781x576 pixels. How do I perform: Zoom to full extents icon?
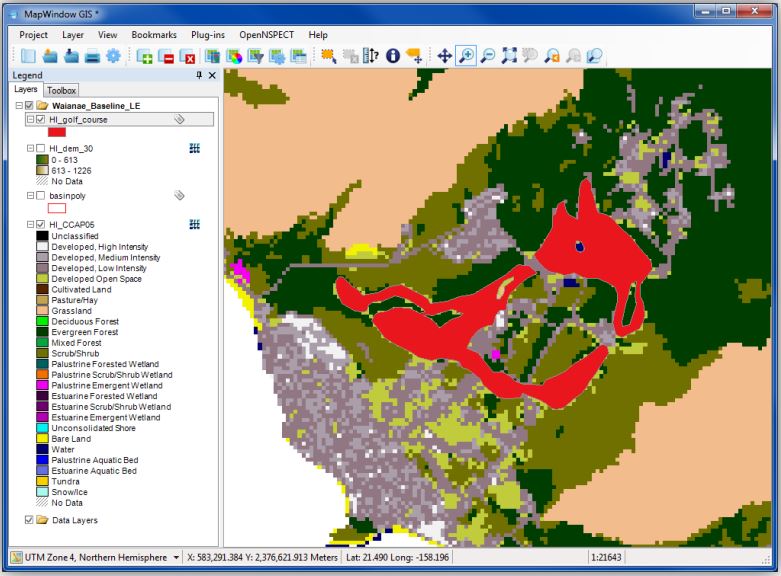point(509,56)
